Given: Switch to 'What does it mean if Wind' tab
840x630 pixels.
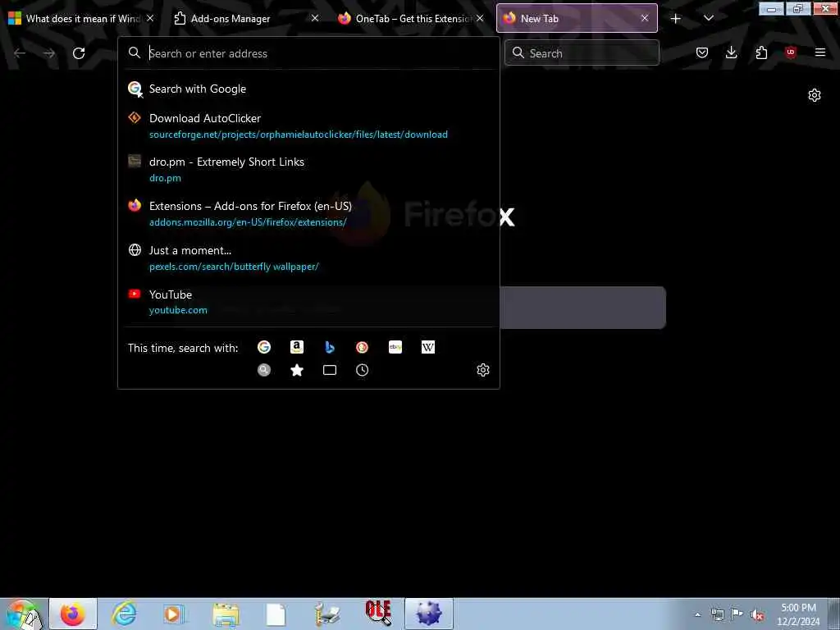Looking at the screenshot, I should click(82, 18).
